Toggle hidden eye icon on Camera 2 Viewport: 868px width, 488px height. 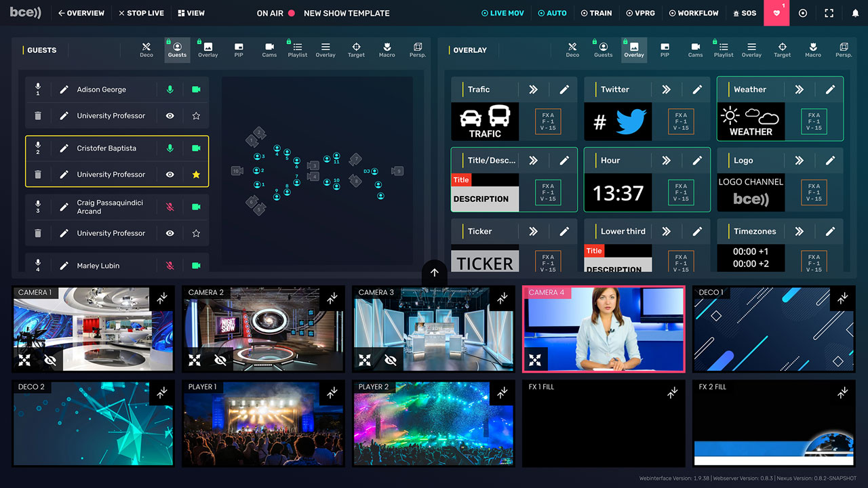220,359
